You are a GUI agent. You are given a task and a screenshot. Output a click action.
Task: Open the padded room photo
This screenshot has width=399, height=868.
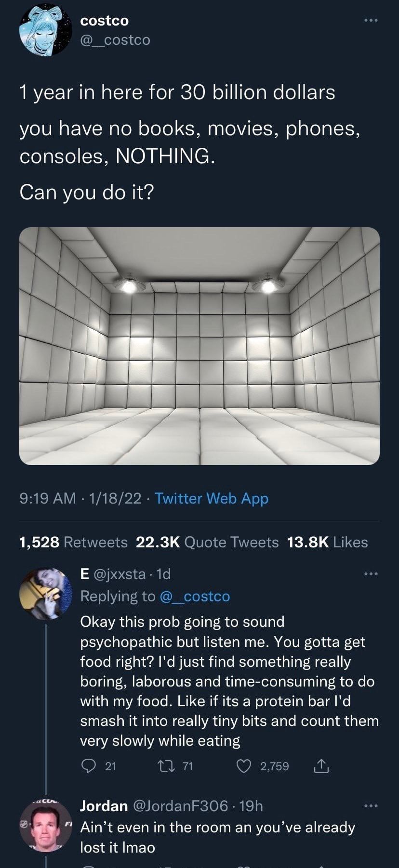pyautogui.click(x=199, y=347)
